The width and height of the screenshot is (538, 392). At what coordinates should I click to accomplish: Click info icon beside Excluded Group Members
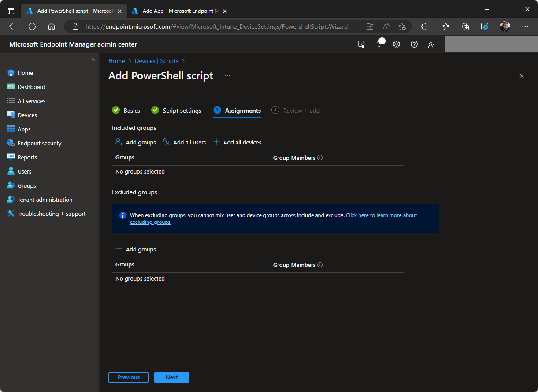[x=320, y=265]
